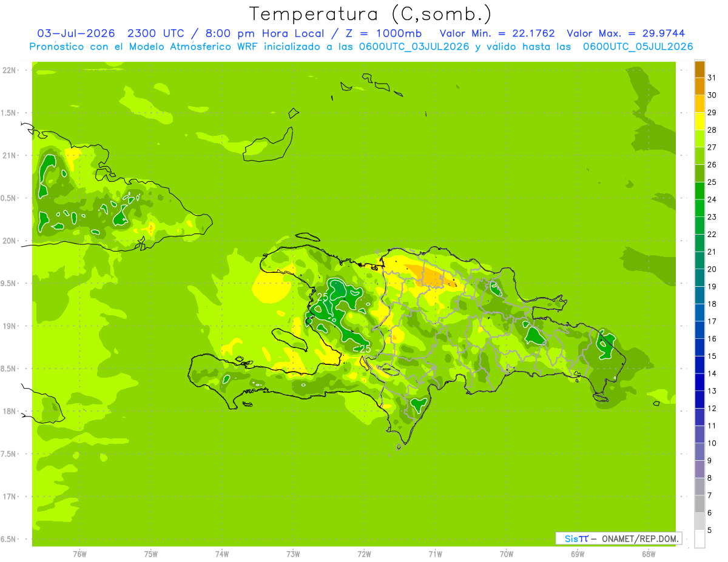Click the "7.5N" latitude label
The height and width of the screenshot is (562, 728).
click(x=8, y=453)
